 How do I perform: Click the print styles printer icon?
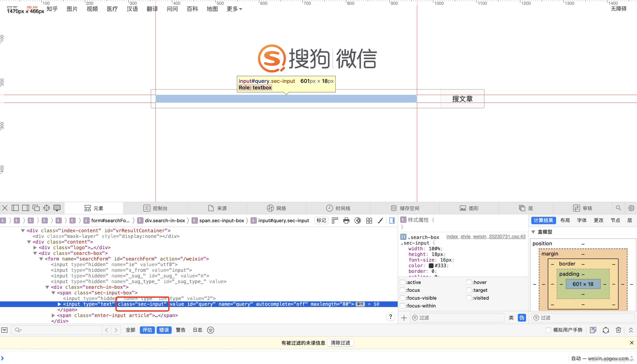pos(346,220)
